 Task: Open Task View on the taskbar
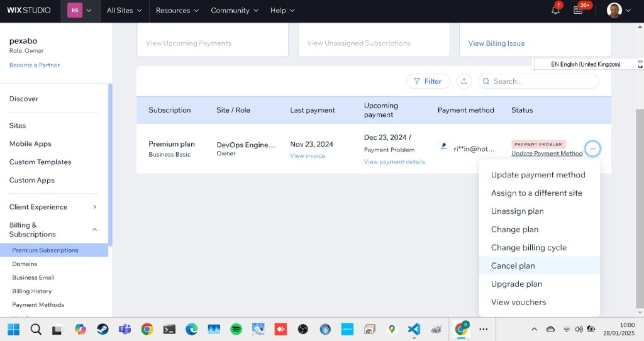click(x=57, y=329)
